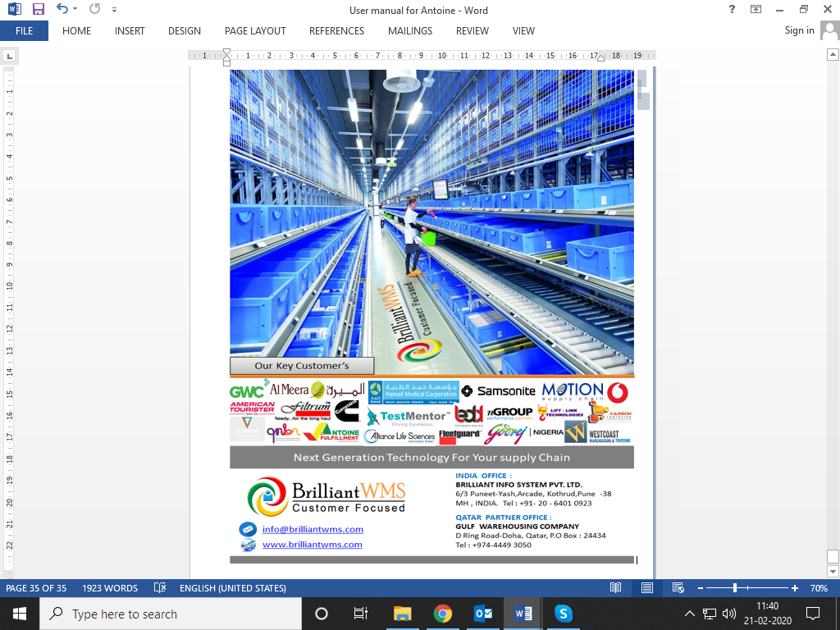Open the PAGE LAYOUT ribbon tab
840x630 pixels.
(255, 31)
